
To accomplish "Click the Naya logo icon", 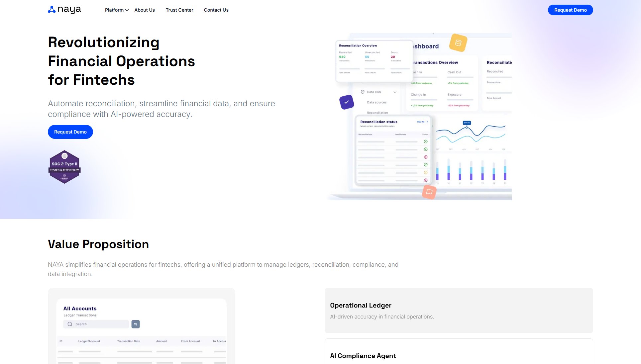I will tap(52, 10).
